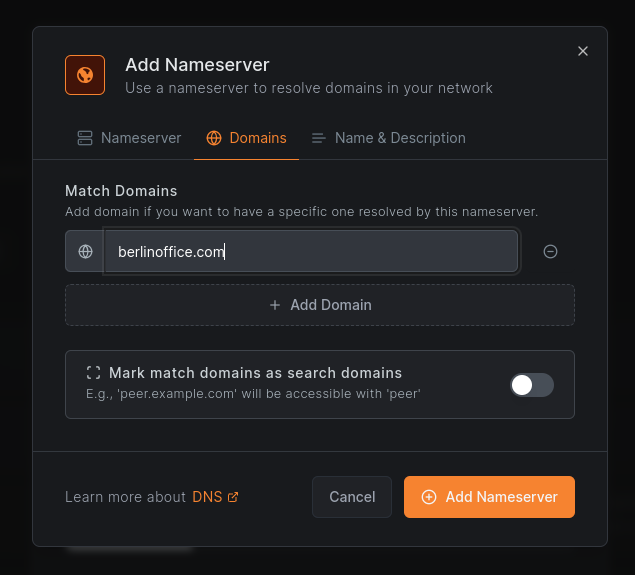Edit the berlinoffice.com domain input field
The width and height of the screenshot is (635, 575).
[x=310, y=252]
